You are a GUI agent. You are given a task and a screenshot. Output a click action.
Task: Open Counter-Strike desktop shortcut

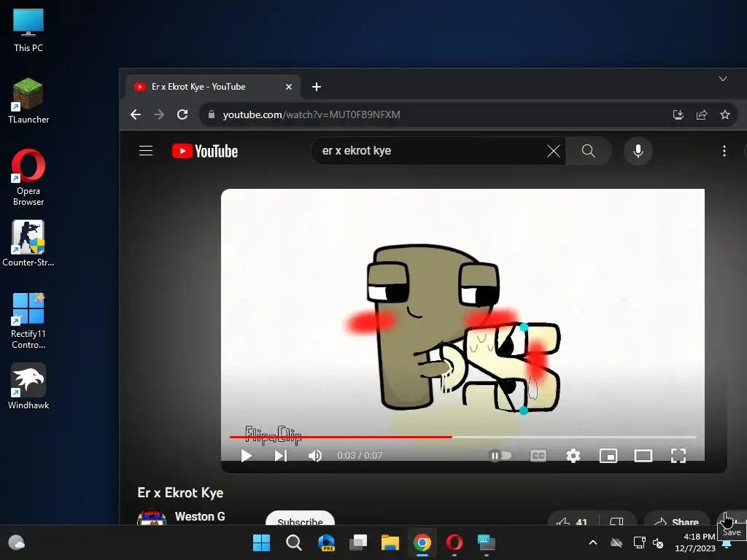(x=28, y=244)
